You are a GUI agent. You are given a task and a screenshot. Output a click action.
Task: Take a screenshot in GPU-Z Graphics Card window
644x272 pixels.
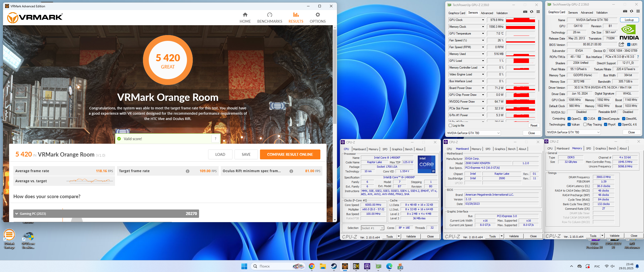(x=625, y=11)
